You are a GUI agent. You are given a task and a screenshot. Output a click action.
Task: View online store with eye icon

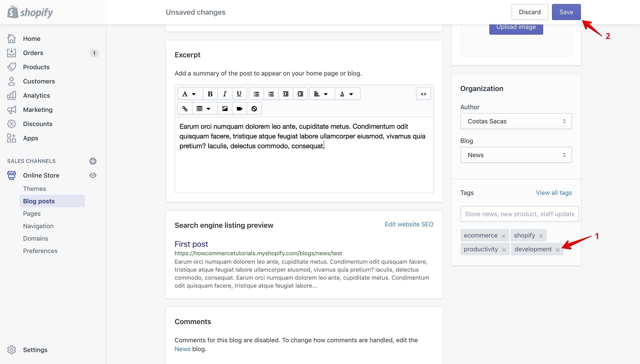point(93,175)
